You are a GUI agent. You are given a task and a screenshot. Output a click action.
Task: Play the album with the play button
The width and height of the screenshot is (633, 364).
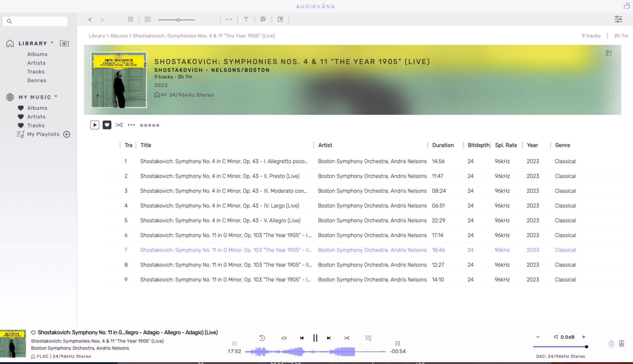click(x=95, y=125)
